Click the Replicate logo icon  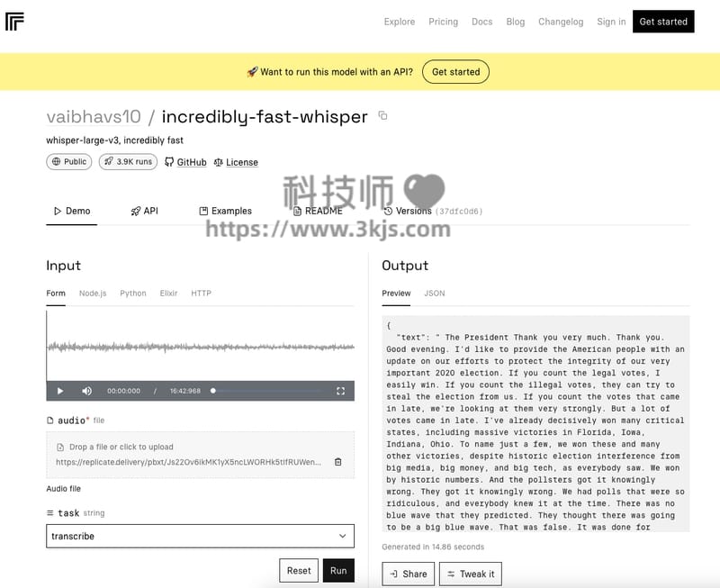click(x=14, y=22)
